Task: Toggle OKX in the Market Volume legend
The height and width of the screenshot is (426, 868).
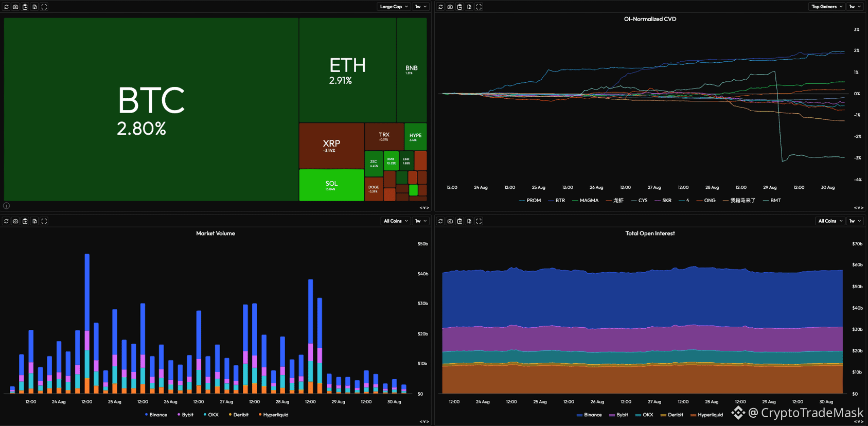Action: tap(211, 415)
